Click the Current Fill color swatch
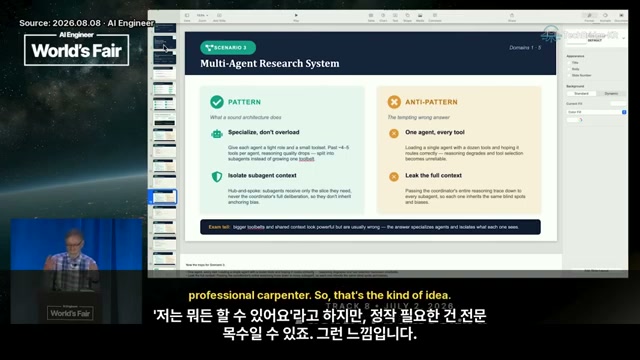Image resolution: width=640 pixels, height=360 pixels. tap(618, 104)
